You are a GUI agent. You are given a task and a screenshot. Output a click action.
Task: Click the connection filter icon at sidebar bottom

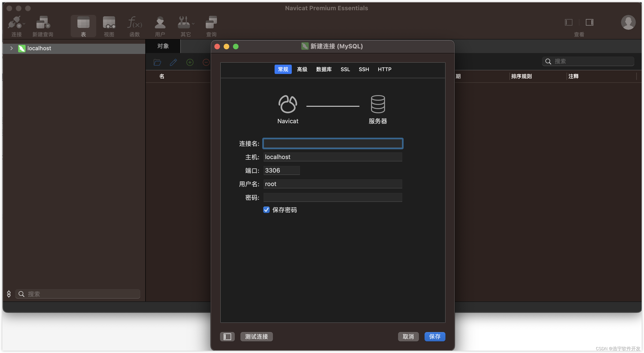pyautogui.click(x=9, y=294)
